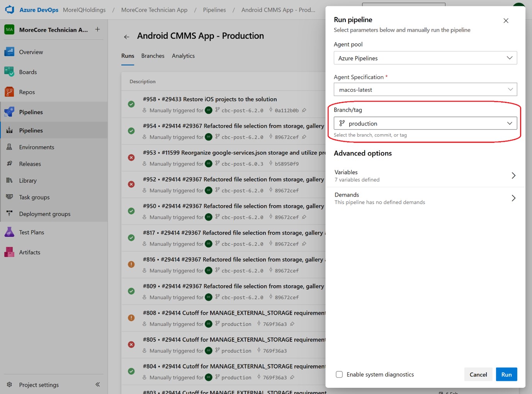Open Repos in the sidebar

(27, 92)
